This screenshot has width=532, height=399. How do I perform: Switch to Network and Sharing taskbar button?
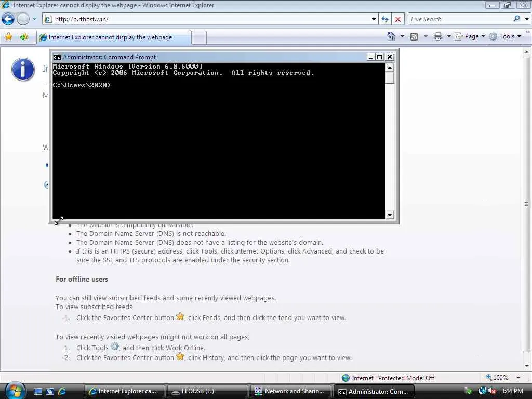290,391
